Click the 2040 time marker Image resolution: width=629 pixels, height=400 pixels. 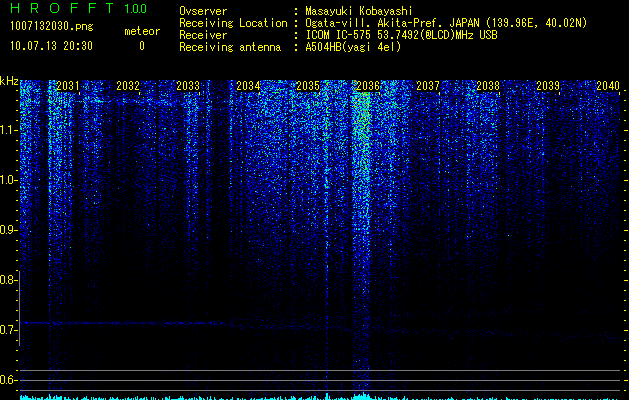point(608,86)
